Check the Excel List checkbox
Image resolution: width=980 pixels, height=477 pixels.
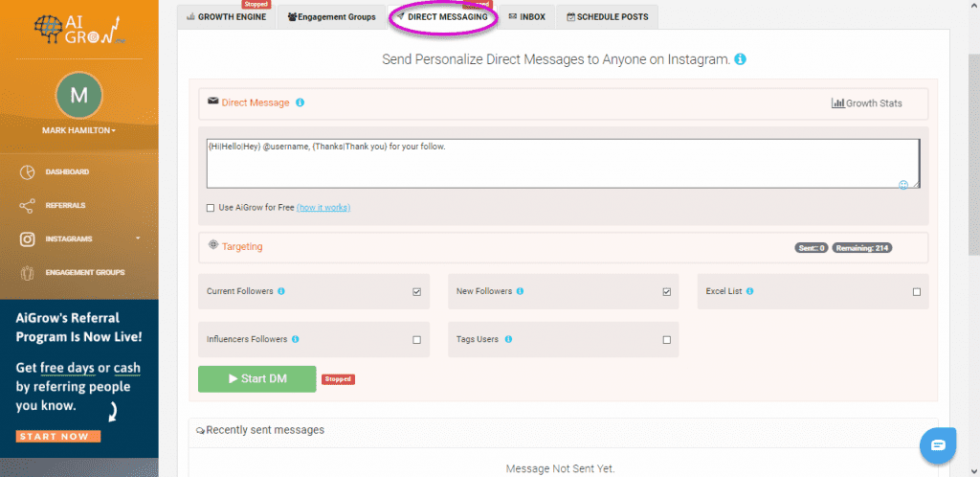tap(917, 292)
